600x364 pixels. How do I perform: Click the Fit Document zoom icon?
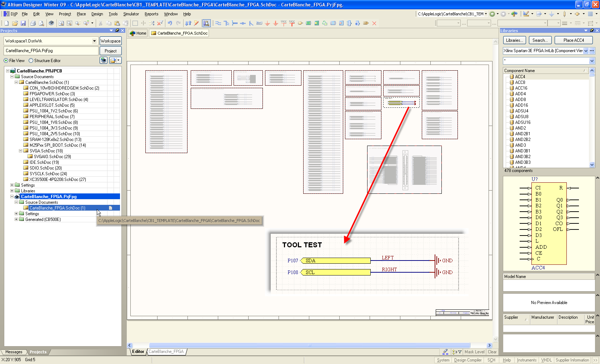61,23
